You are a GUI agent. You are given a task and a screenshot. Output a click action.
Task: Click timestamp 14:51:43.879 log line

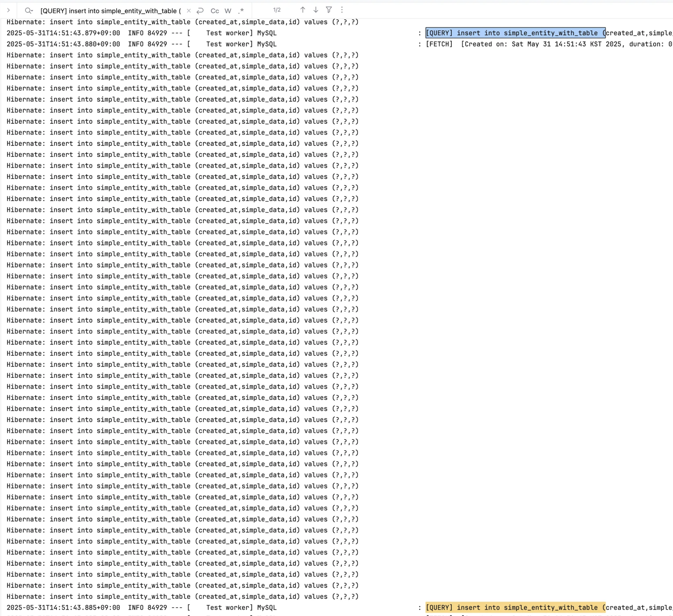click(x=63, y=33)
